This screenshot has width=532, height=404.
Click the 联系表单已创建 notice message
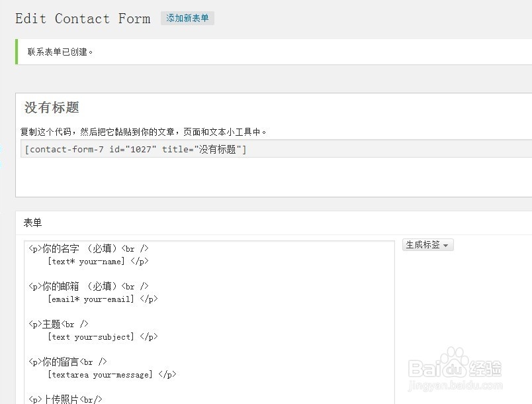click(x=60, y=52)
